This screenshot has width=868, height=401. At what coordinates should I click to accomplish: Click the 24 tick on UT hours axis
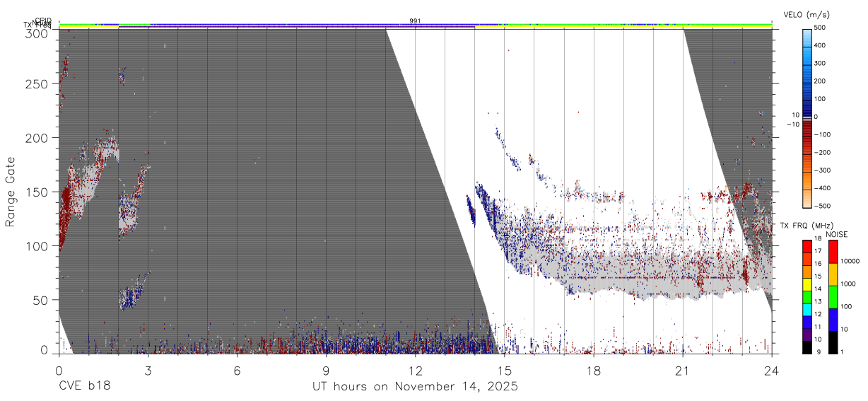point(772,370)
